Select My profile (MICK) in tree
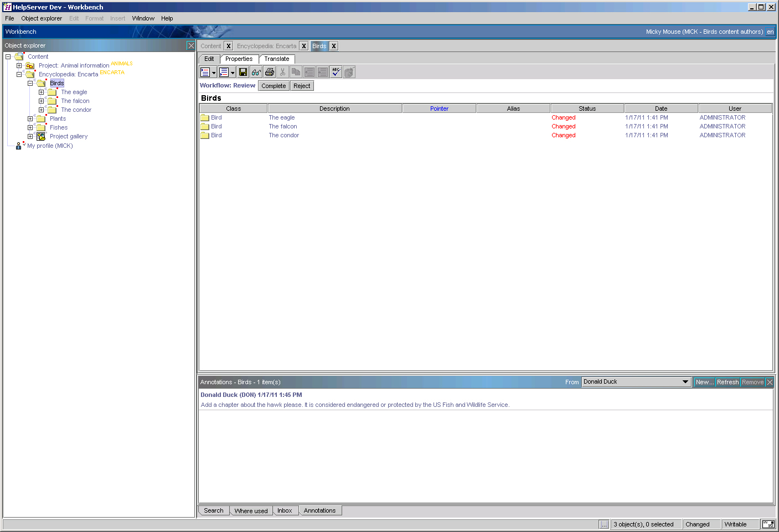Screen dimensions: 779x532 50,146
